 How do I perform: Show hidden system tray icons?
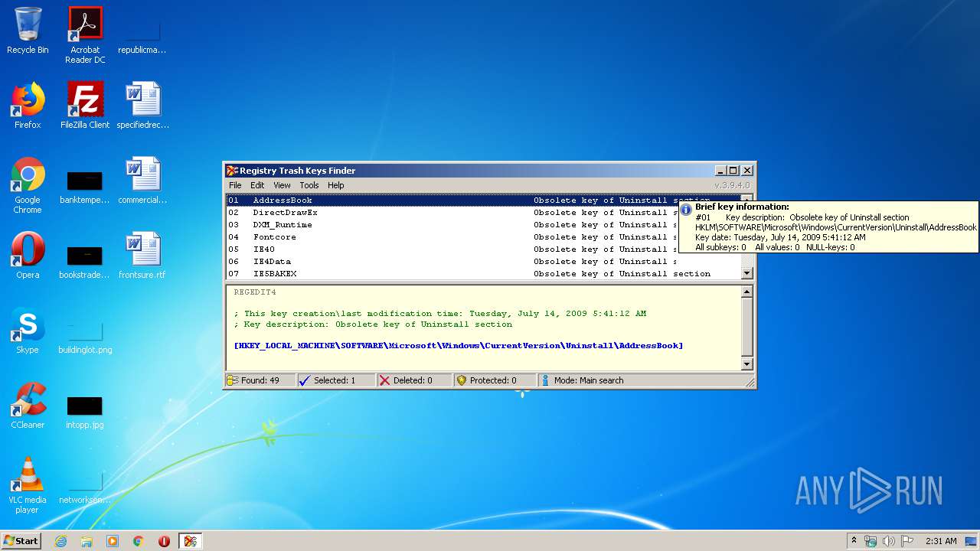point(854,541)
